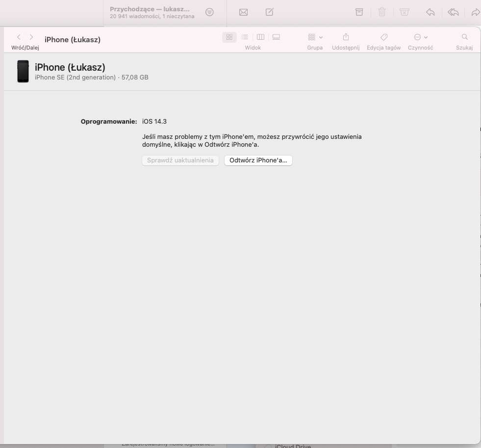This screenshot has height=448, width=481.
Task: Click junk mail icon in Mail toolbar
Action: [405, 12]
